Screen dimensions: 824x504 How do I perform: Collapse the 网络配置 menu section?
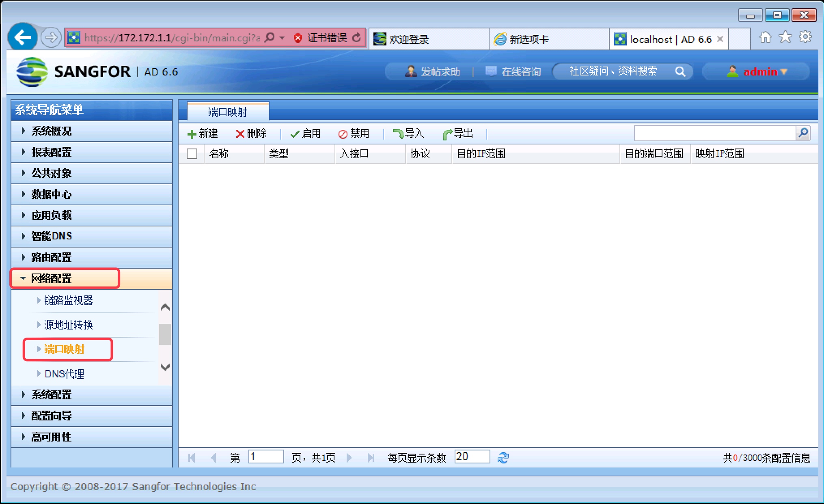(x=52, y=279)
